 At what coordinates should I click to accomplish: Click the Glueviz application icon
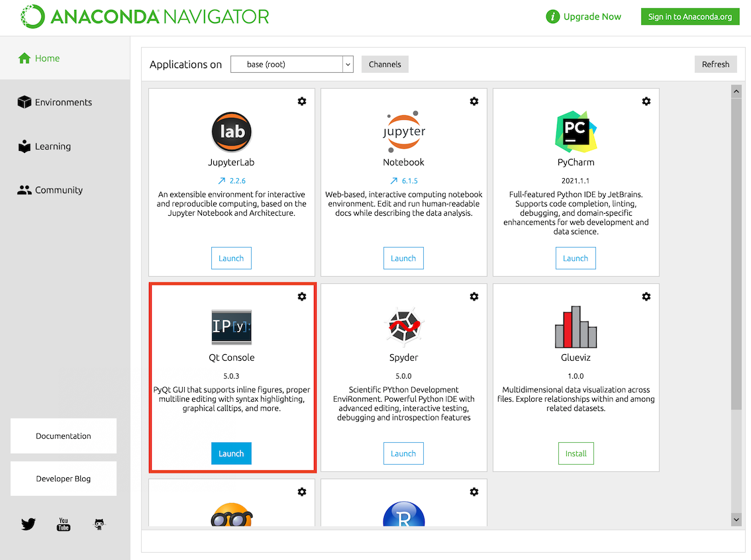(576, 327)
